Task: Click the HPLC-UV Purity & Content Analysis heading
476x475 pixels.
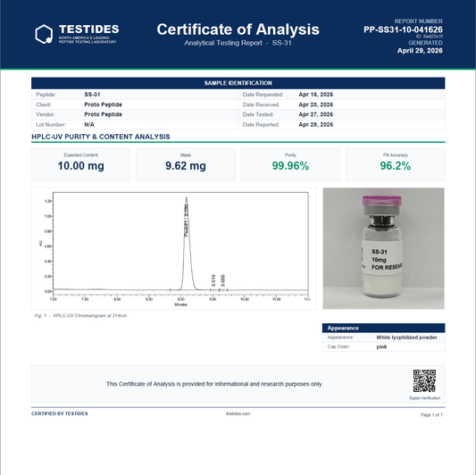Action: click(101, 137)
